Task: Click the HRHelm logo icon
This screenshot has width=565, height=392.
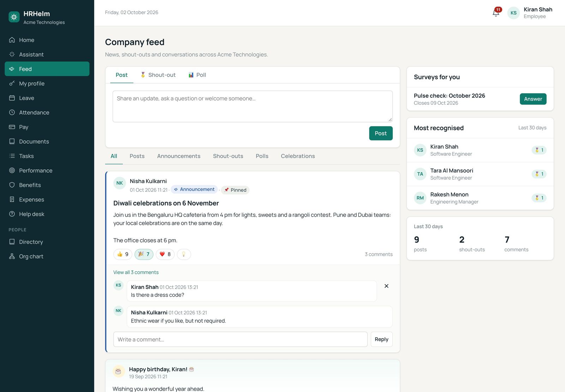Action: tap(14, 17)
